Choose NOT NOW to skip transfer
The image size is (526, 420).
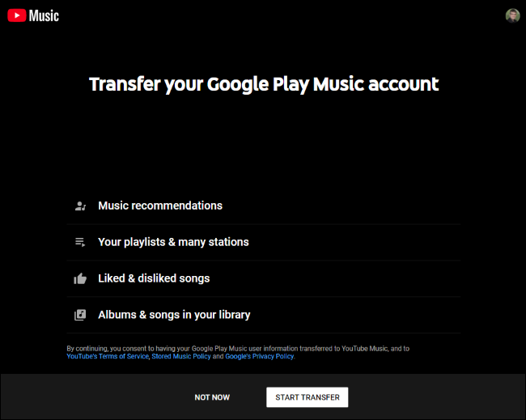pyautogui.click(x=212, y=397)
